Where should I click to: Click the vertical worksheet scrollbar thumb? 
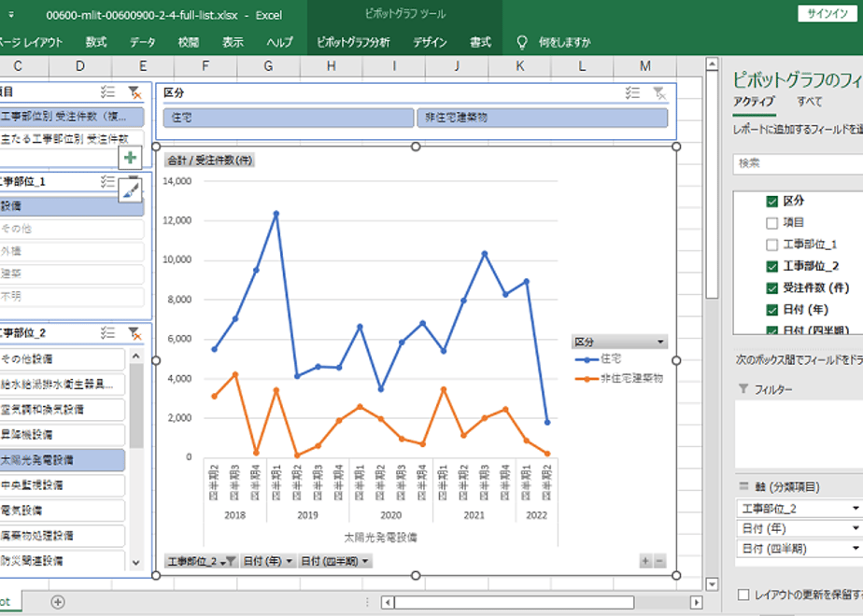tap(712, 185)
